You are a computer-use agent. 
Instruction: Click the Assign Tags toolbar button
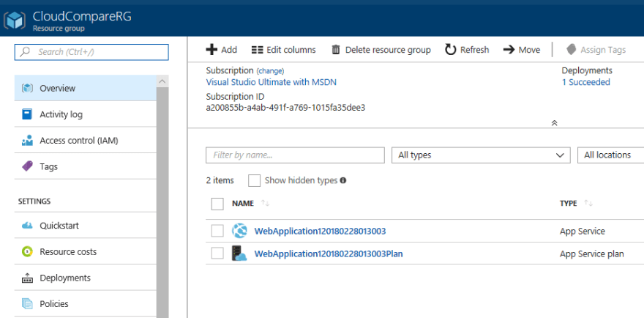(x=596, y=50)
